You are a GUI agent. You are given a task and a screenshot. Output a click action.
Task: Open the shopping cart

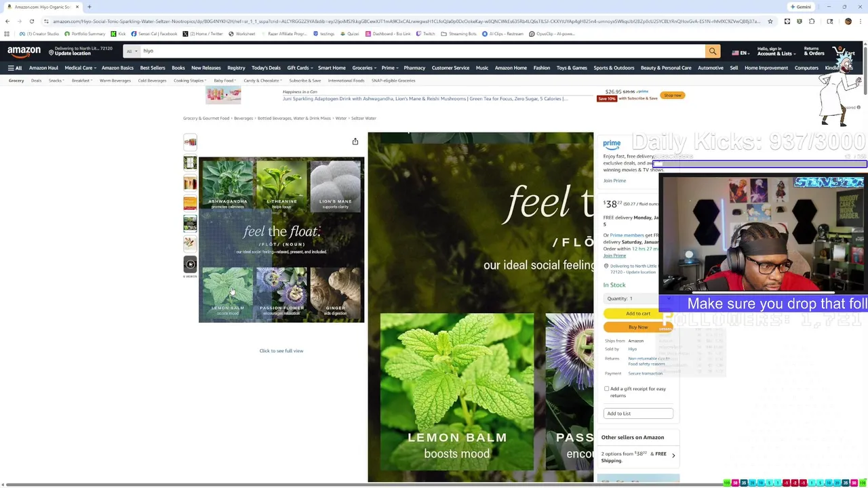pos(844,52)
